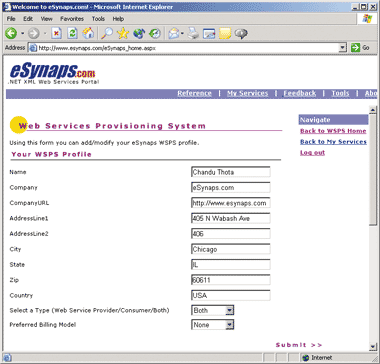Click the Go button beside address bar

pyautogui.click(x=361, y=48)
